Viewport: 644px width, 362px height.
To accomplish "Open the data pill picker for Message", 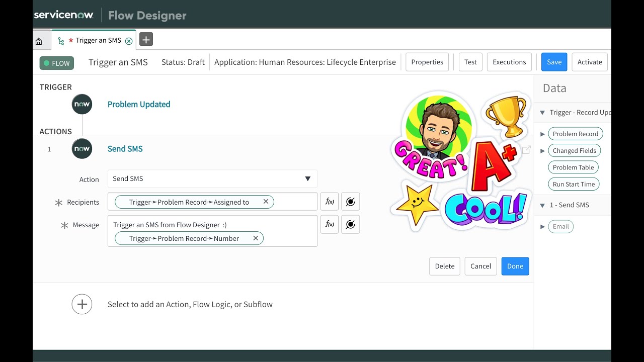I will coord(350,224).
